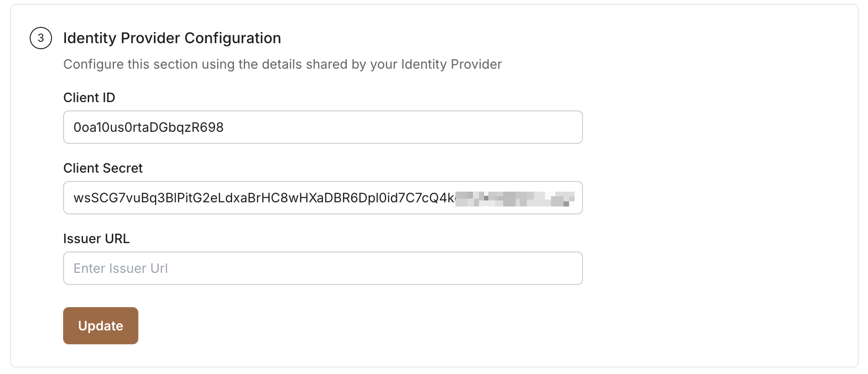Click the Client Secret label
The height and width of the screenshot is (374, 868).
(x=103, y=168)
